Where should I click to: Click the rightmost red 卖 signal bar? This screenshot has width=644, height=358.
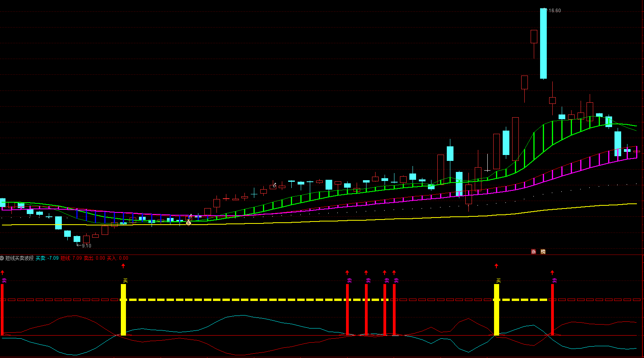point(552,310)
